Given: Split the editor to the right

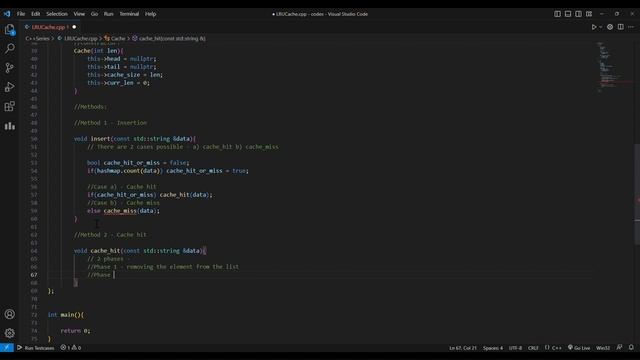Looking at the screenshot, I should [620, 27].
